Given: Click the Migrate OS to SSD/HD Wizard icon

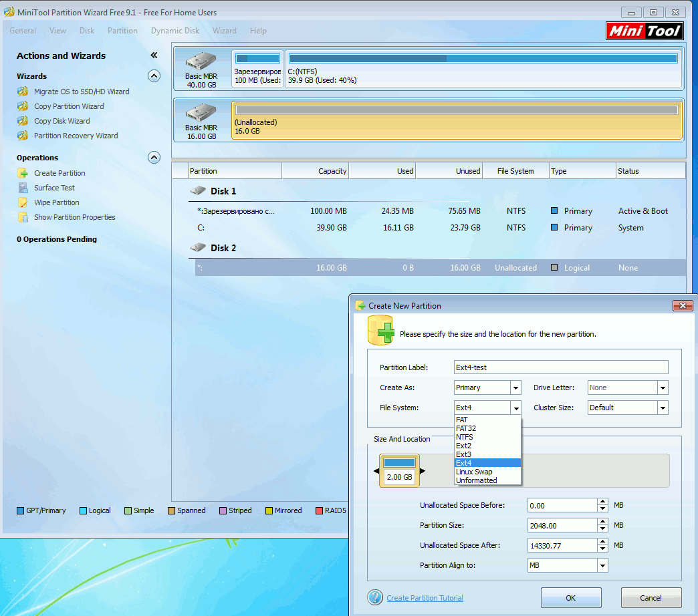Looking at the screenshot, I should (23, 92).
